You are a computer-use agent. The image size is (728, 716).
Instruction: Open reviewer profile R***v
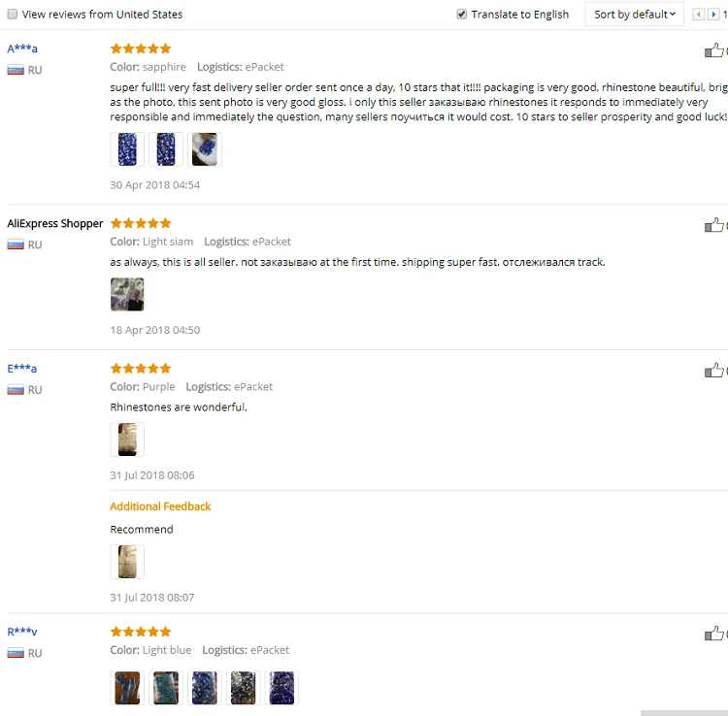click(22, 632)
